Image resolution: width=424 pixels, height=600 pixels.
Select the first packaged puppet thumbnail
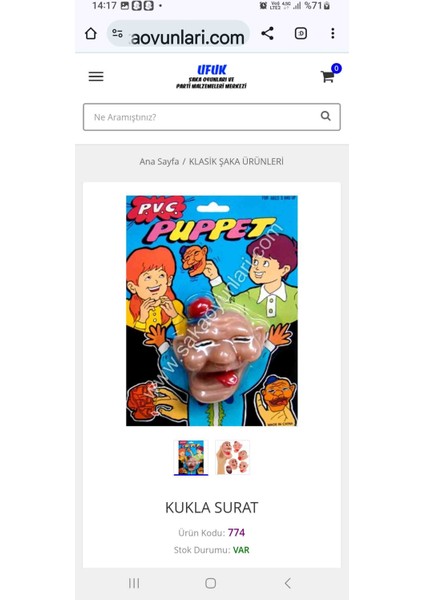[x=191, y=458]
